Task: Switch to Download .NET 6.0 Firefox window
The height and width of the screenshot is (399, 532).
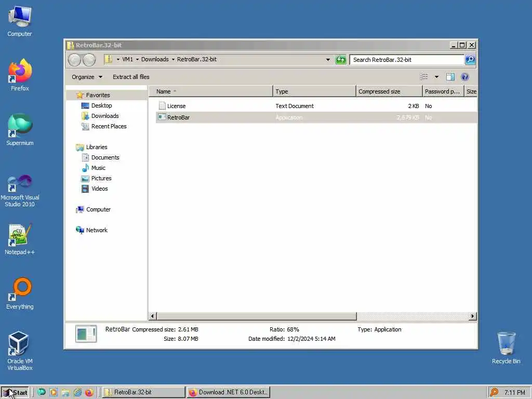Action: click(x=229, y=392)
